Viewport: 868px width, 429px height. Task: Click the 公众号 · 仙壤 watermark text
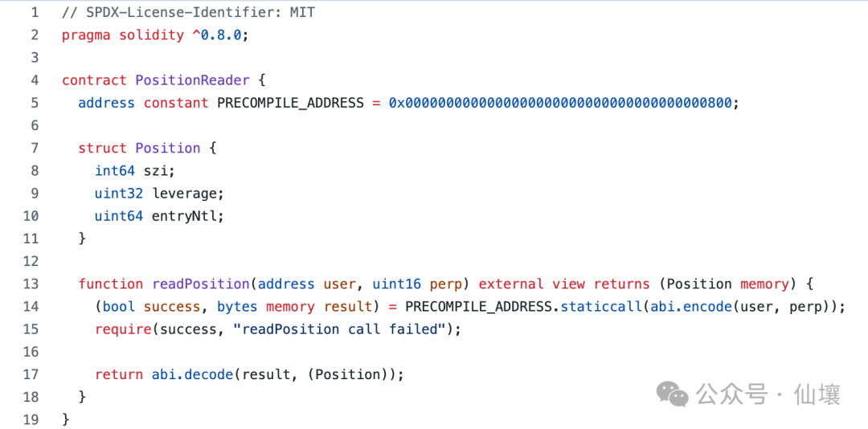pos(768,394)
